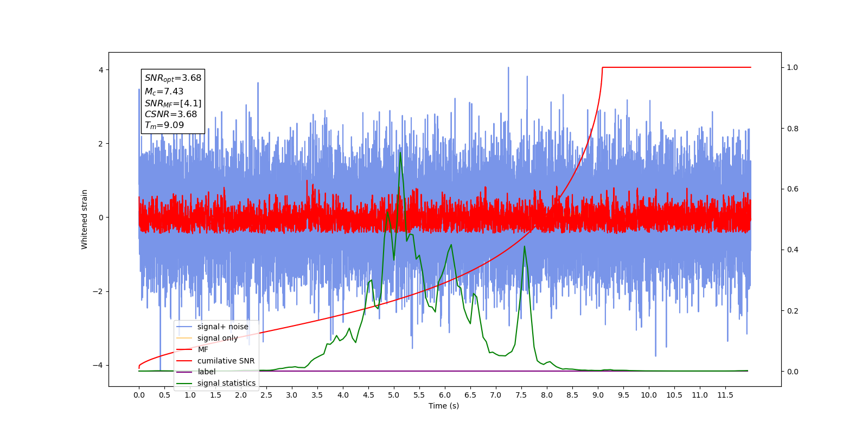Click the −2 tick on the strain axis

point(98,291)
